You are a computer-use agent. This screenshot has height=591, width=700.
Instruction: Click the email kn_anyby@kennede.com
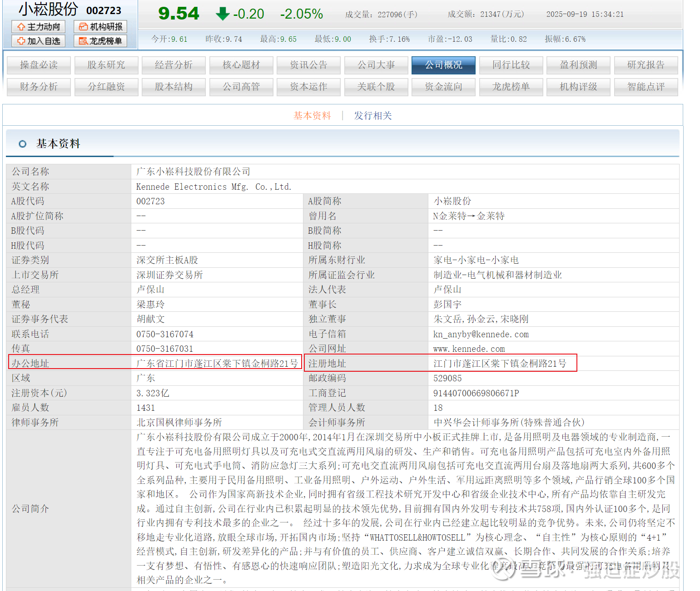pyautogui.click(x=481, y=334)
